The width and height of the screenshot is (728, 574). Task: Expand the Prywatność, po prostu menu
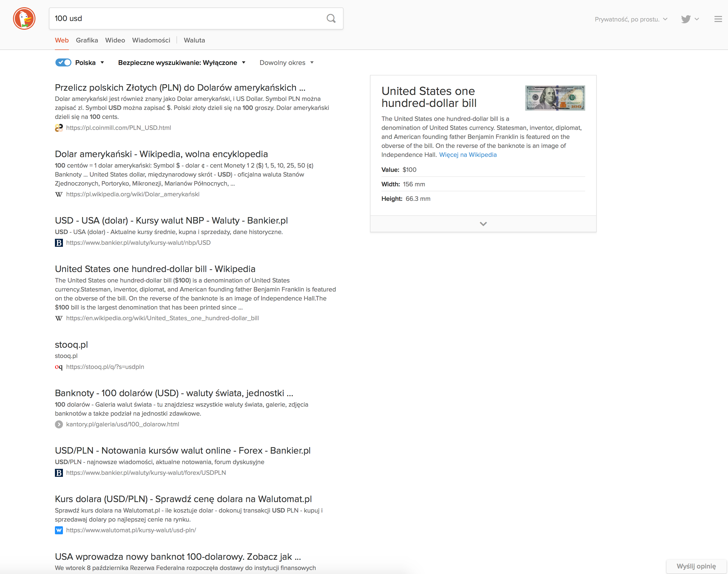tap(631, 19)
